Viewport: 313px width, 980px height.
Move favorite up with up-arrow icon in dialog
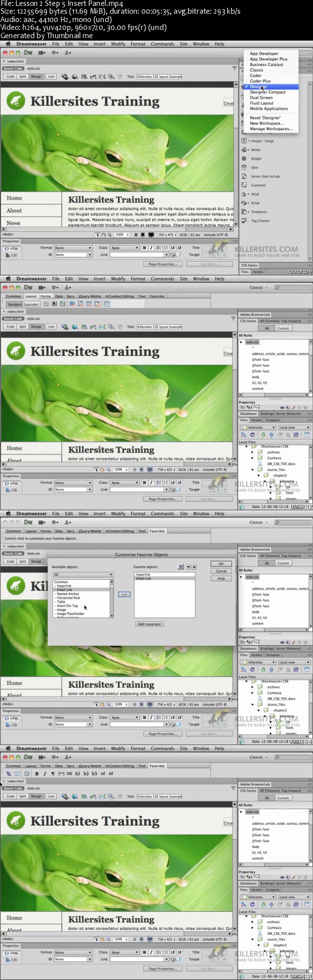[194, 567]
